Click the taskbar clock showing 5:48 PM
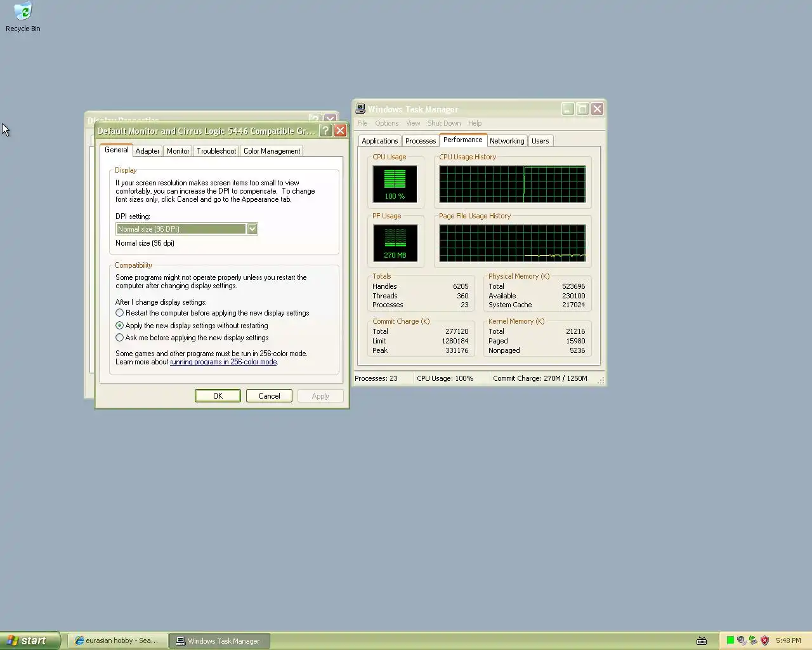The image size is (812, 650). tap(788, 640)
